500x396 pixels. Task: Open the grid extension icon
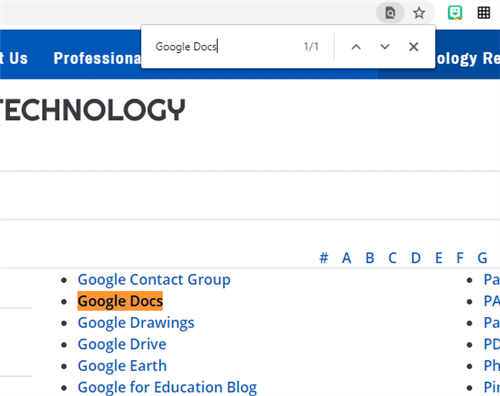(x=484, y=13)
